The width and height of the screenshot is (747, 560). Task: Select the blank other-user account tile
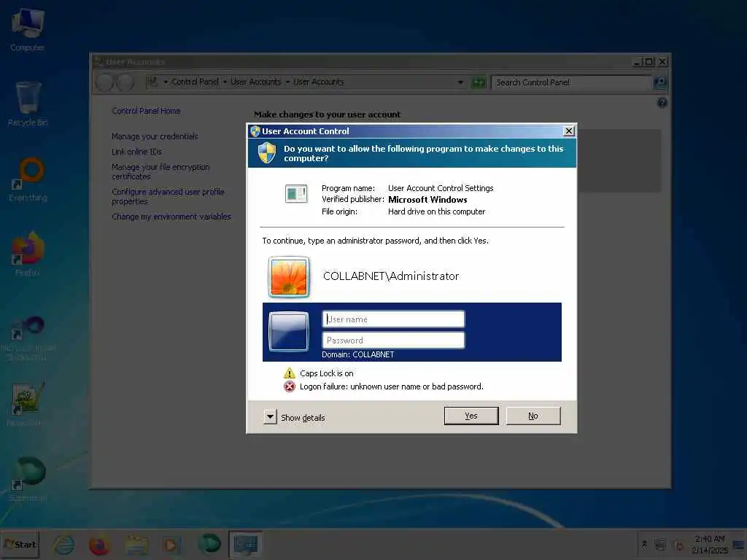(x=289, y=332)
